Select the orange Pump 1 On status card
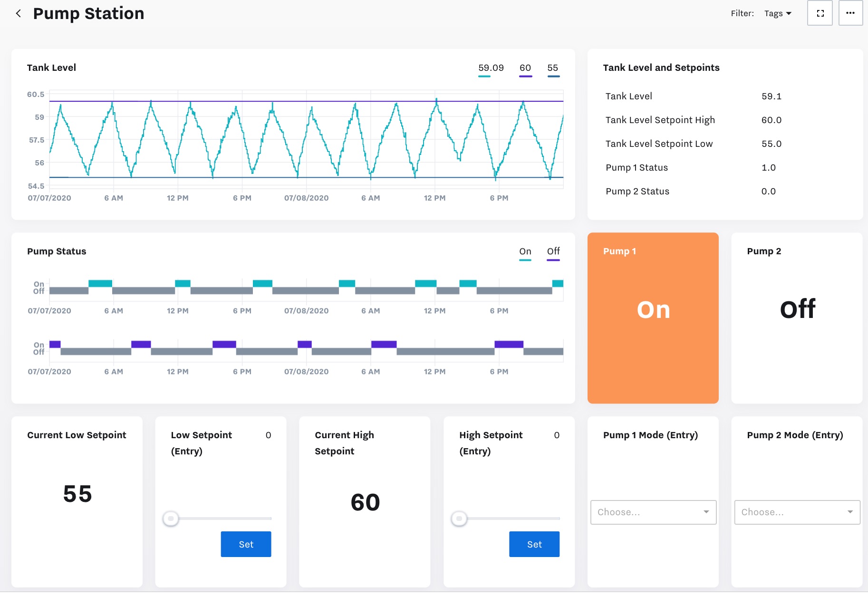 pos(653,318)
